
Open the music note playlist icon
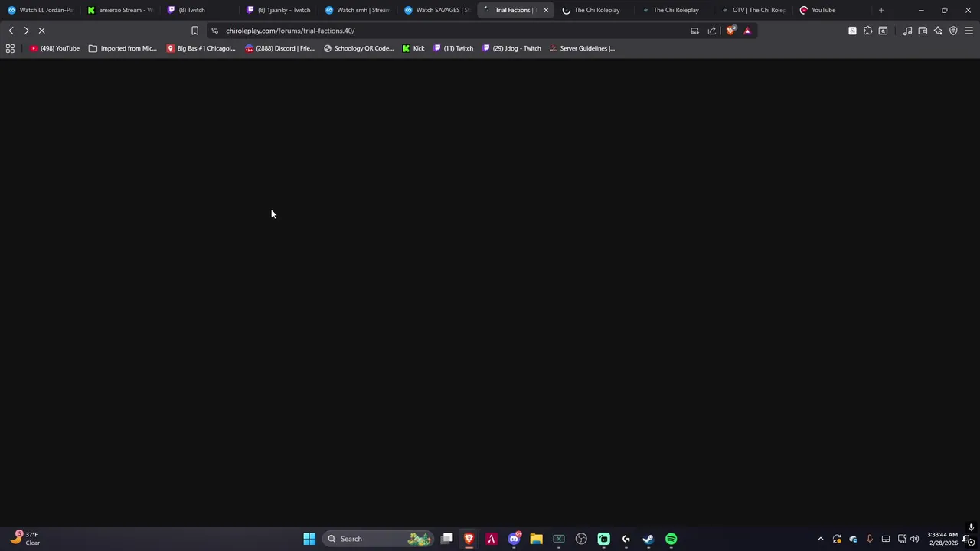(x=907, y=31)
